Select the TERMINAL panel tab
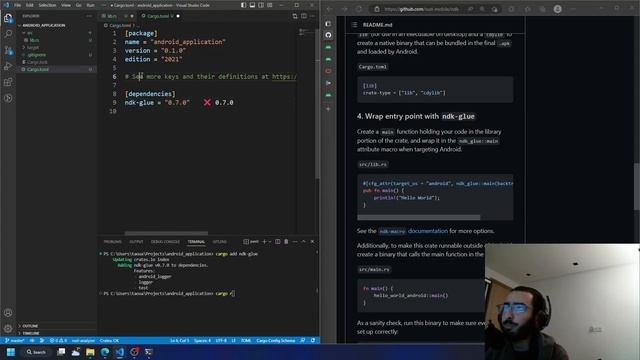The width and height of the screenshot is (640, 360). click(196, 242)
